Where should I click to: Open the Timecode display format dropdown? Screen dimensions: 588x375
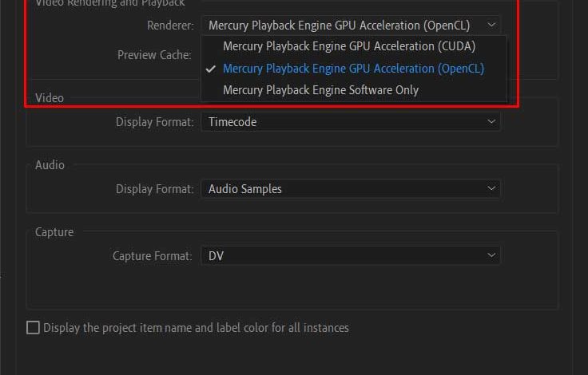pyautogui.click(x=351, y=122)
